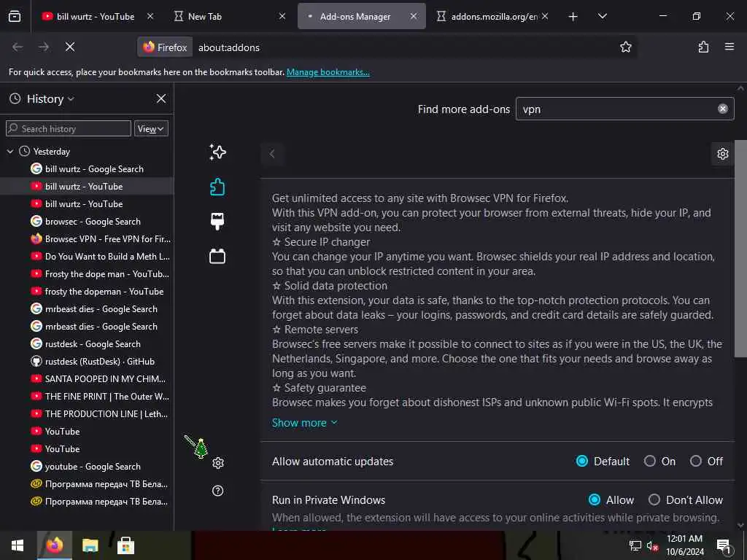Viewport: 747px width, 560px height.
Task: Click the add-on tools gear button
Action: [723, 154]
